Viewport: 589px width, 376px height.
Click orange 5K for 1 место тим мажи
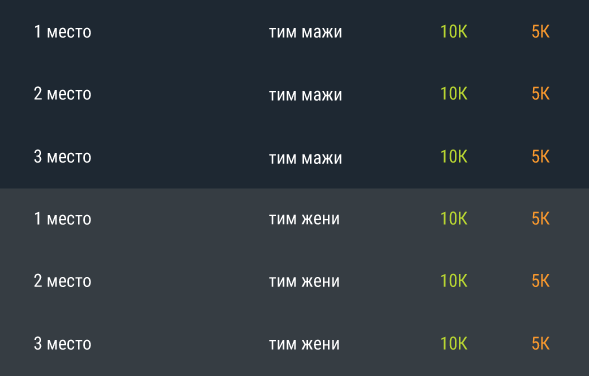tap(541, 32)
